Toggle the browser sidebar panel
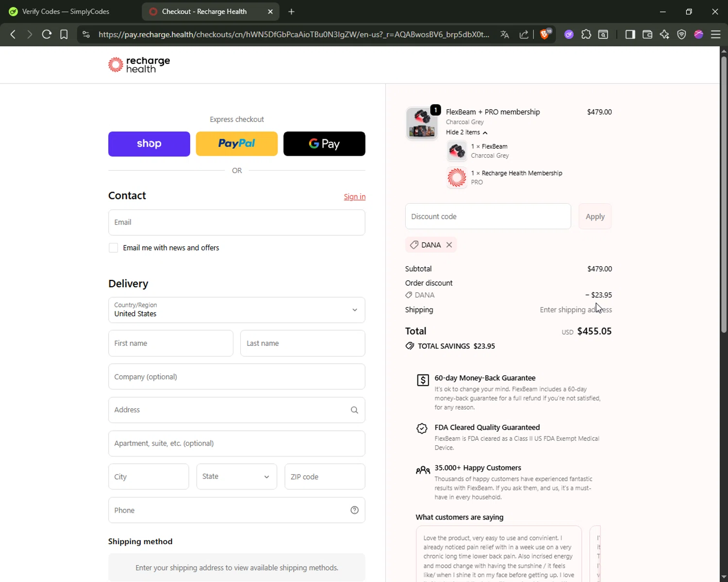Viewport: 728px width, 582px height. [630, 34]
